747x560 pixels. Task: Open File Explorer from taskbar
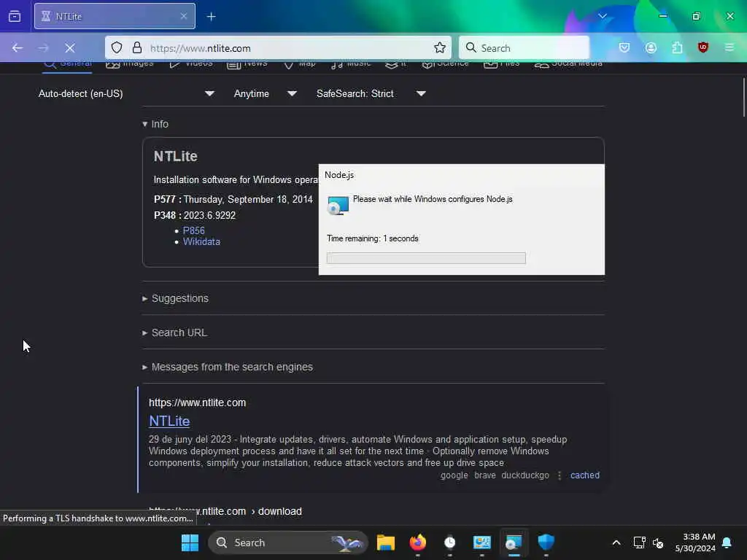385,542
